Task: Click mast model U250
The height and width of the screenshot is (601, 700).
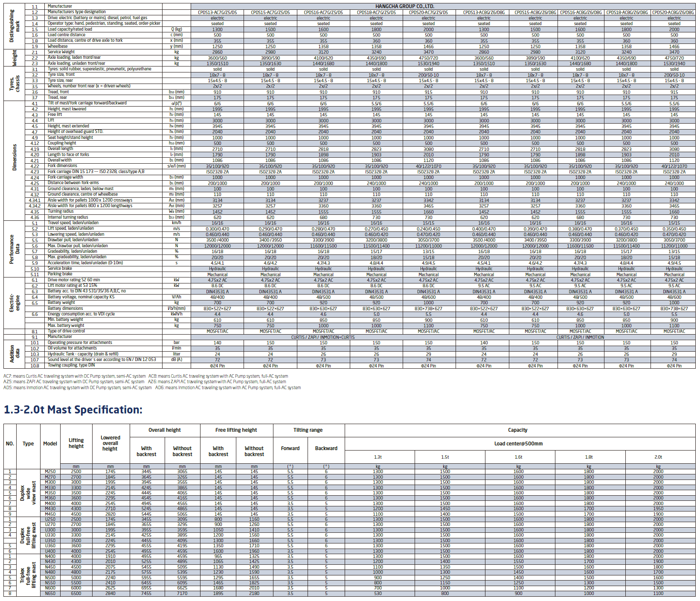Action: [50, 519]
